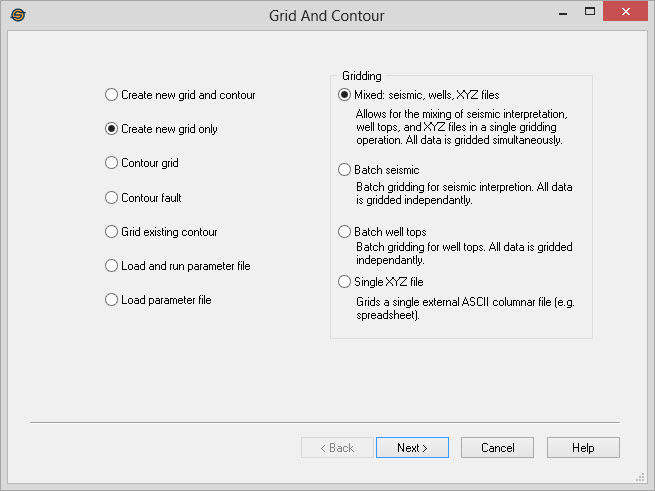Select 'Mixed: seismic, wells, XYZ files' gridding
Image resolution: width=655 pixels, height=491 pixels.
[345, 95]
